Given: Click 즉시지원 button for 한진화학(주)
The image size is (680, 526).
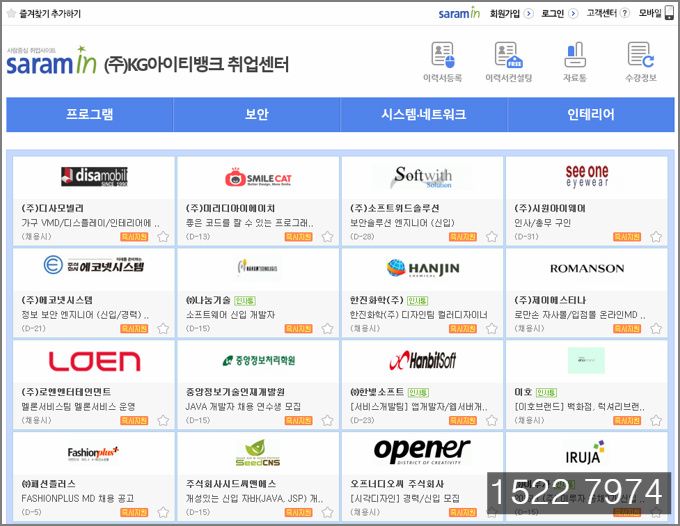Looking at the screenshot, I should pos(463,329).
